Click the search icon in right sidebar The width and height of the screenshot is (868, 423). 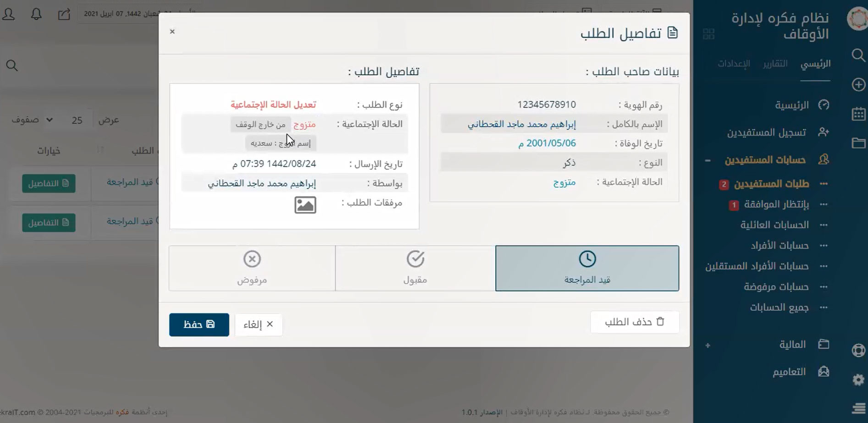pyautogui.click(x=858, y=55)
